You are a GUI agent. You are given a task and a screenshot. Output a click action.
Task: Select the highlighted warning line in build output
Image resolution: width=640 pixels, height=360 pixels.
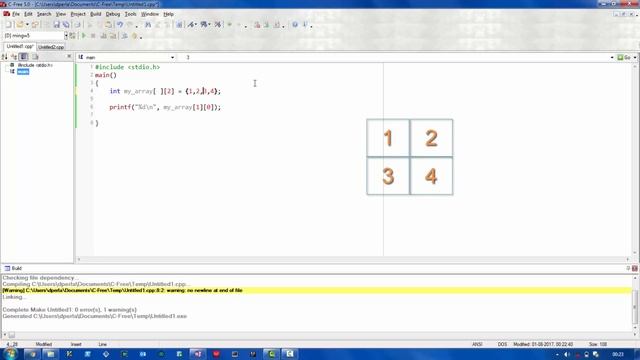316,290
